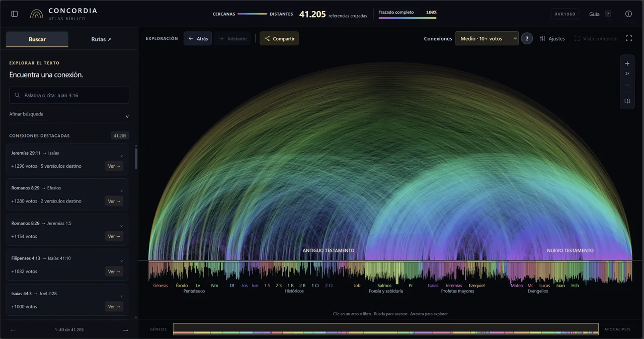Click the Salmos book label
The height and width of the screenshot is (339, 644).
tap(384, 286)
